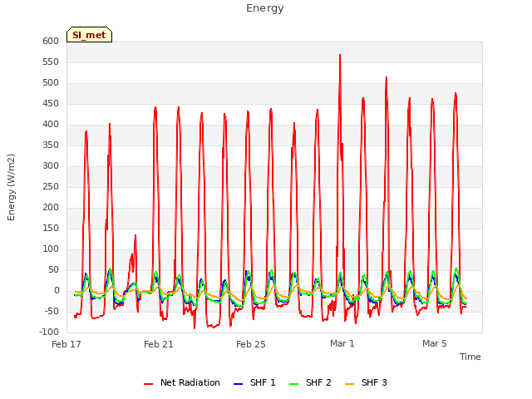Click the -50 y-axis tick label
The image size is (532, 399).
click(52, 312)
